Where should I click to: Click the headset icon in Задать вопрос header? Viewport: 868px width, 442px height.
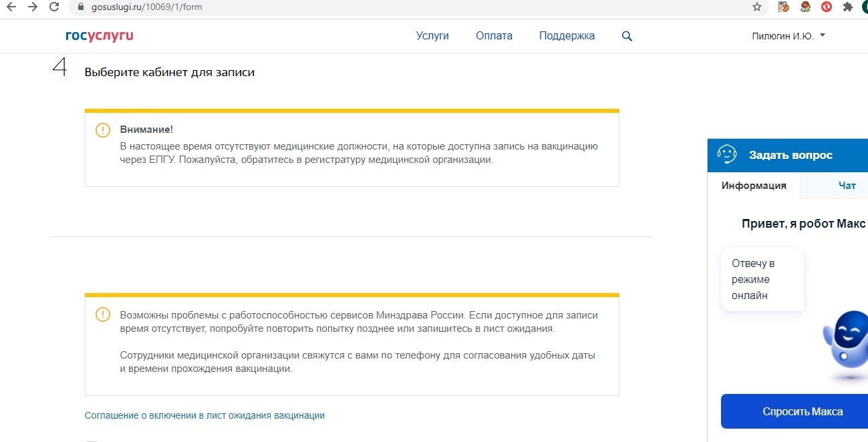[x=726, y=155]
